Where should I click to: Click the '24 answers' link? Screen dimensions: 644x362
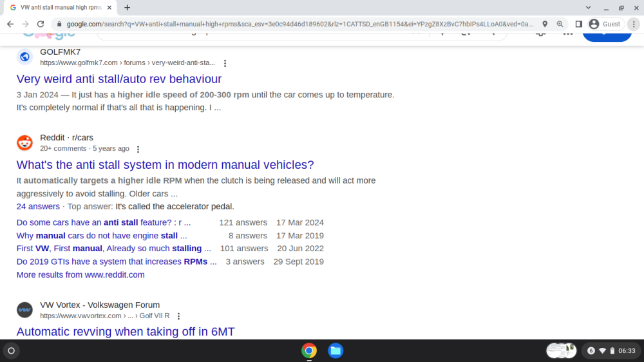click(38, 207)
